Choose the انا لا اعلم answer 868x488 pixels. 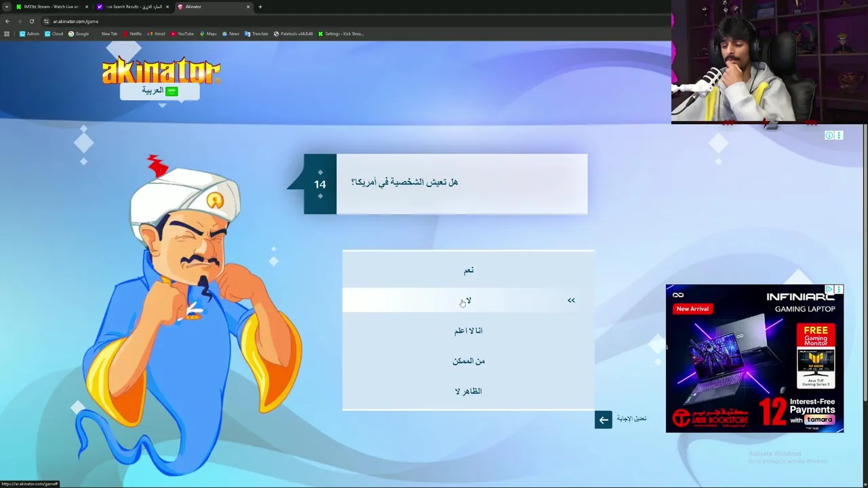tap(469, 331)
